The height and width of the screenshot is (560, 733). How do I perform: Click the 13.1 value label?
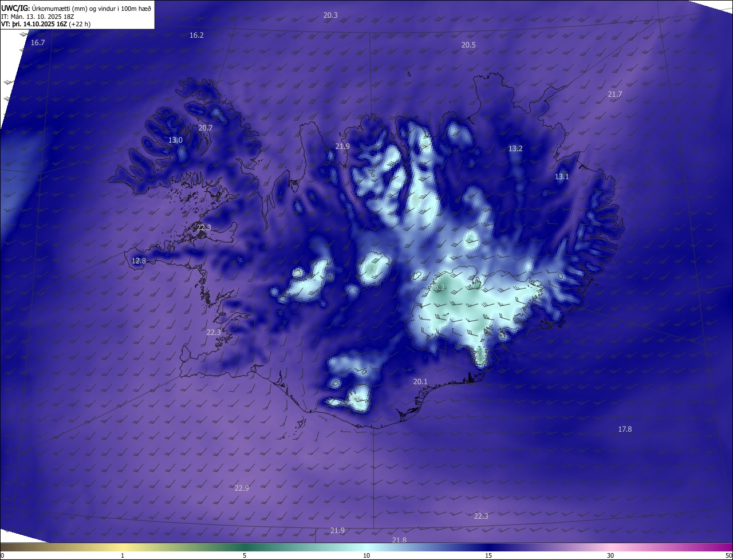[x=562, y=177]
